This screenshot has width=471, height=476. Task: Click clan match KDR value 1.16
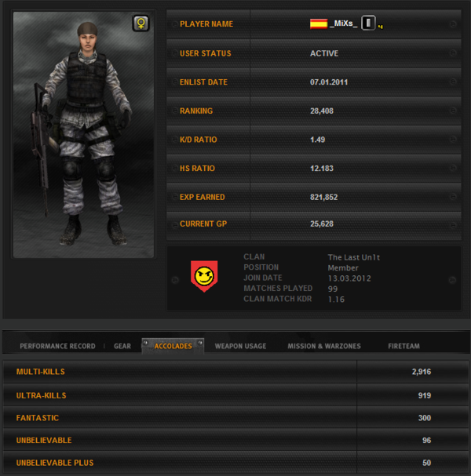tap(336, 300)
